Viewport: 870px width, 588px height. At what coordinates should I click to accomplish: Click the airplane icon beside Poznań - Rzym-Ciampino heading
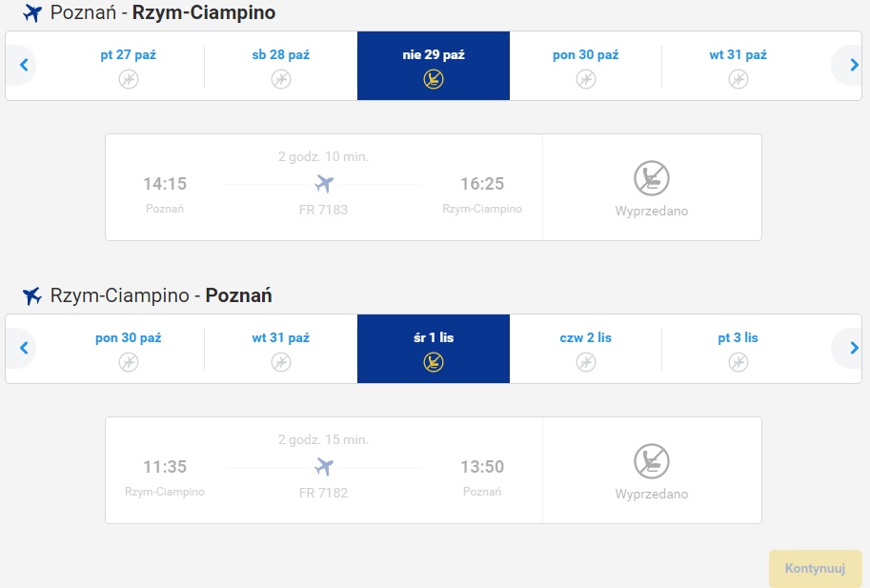tap(32, 12)
